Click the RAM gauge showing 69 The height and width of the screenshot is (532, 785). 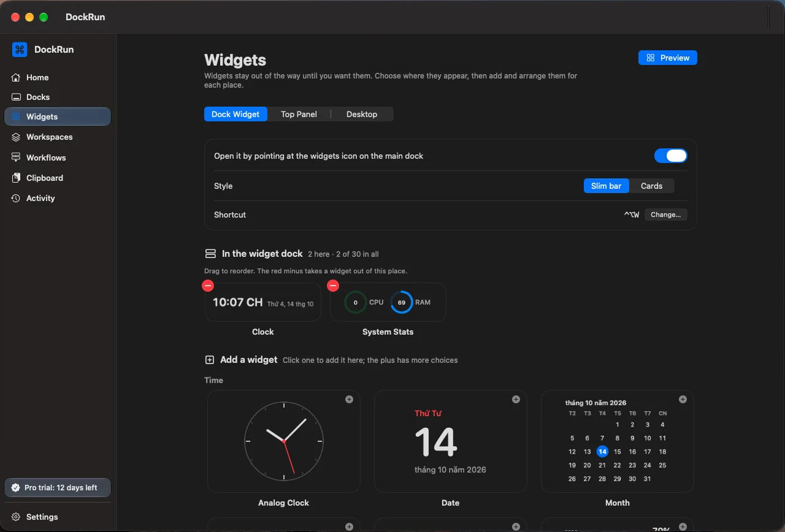402,302
